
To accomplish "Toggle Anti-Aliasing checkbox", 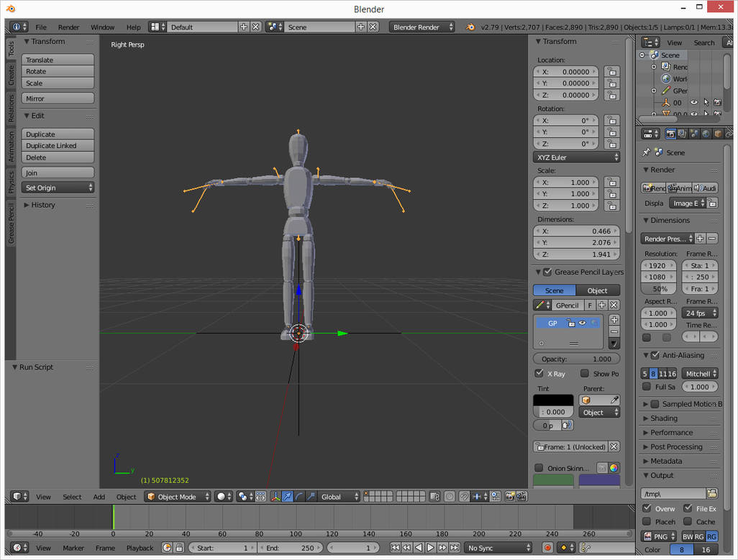I will [x=655, y=355].
